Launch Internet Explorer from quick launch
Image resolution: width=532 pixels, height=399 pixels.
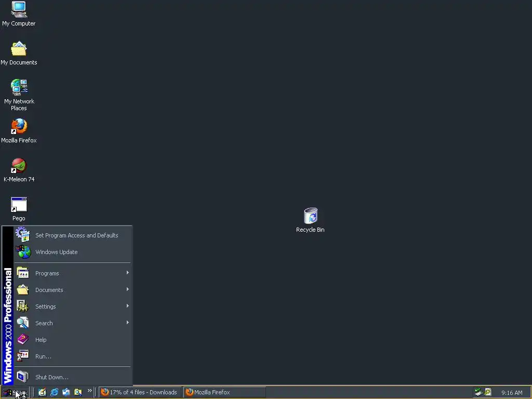coord(54,392)
